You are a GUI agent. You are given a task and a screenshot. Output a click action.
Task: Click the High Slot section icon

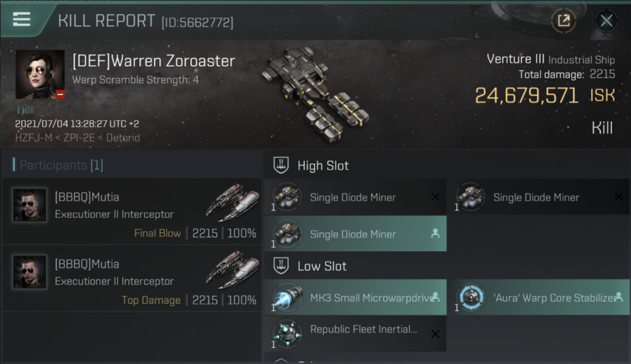coord(282,165)
